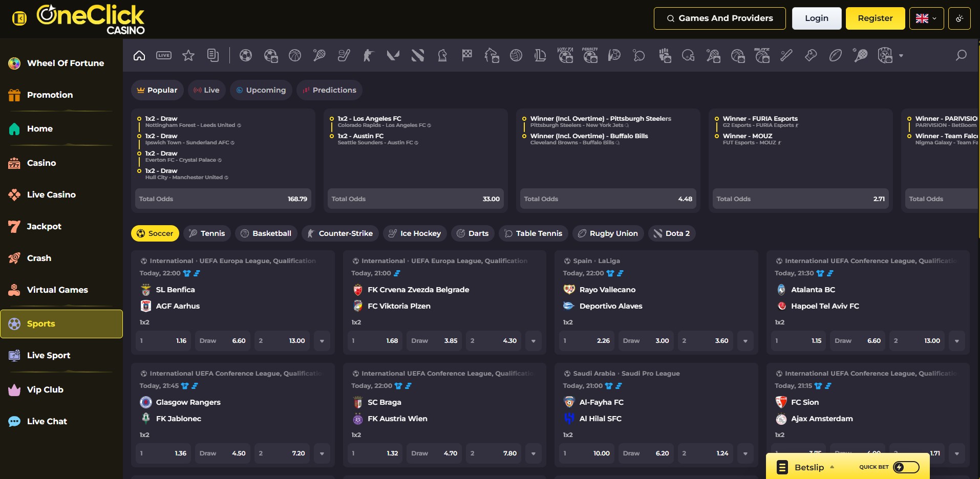Select the Valorant logo icon
The height and width of the screenshot is (479, 980).
click(x=393, y=55)
